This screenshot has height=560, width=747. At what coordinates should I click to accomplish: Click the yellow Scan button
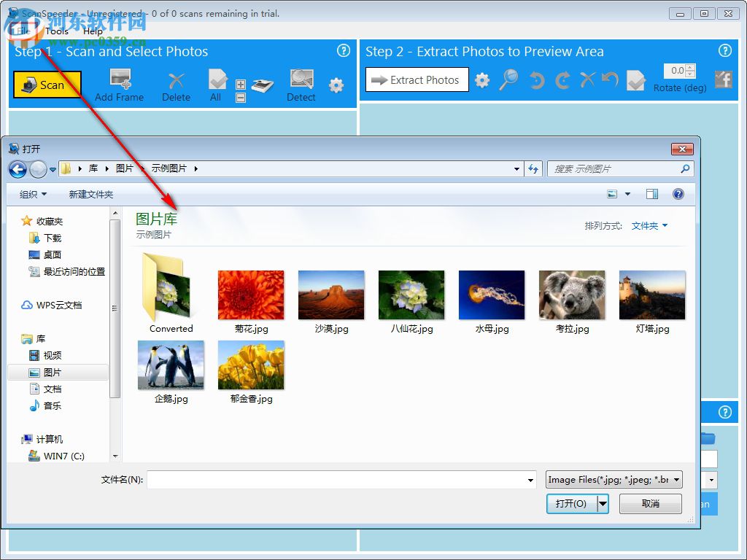(47, 85)
